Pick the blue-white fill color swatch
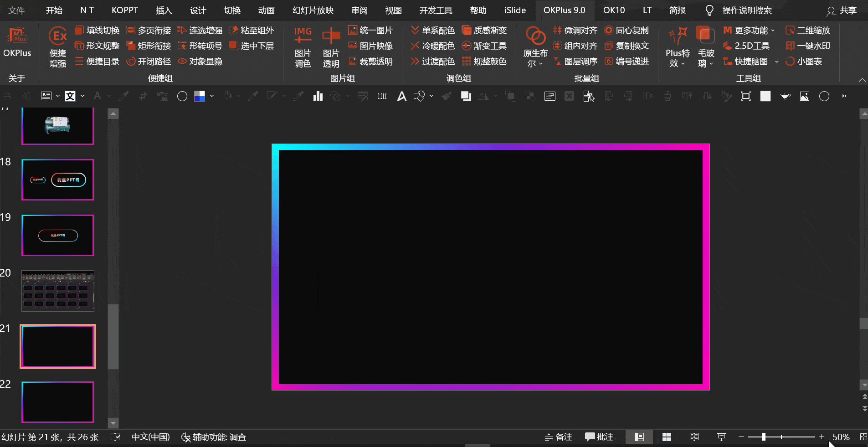 (x=200, y=96)
